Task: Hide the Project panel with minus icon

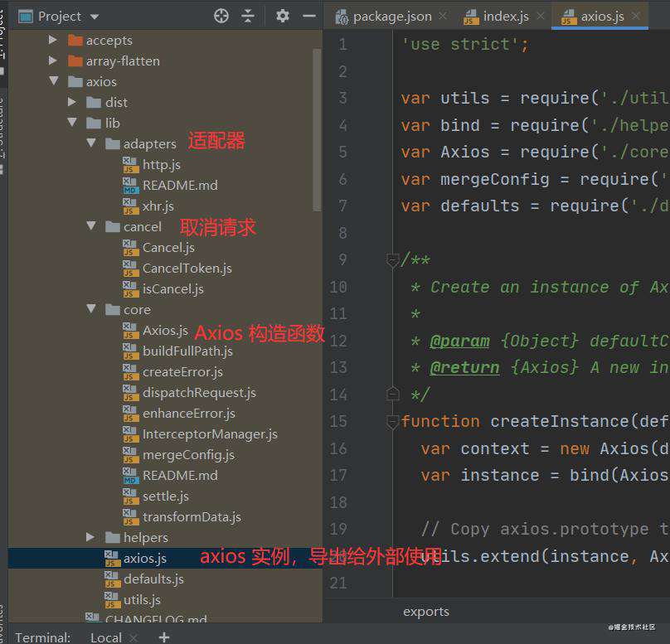Action: pos(309,17)
